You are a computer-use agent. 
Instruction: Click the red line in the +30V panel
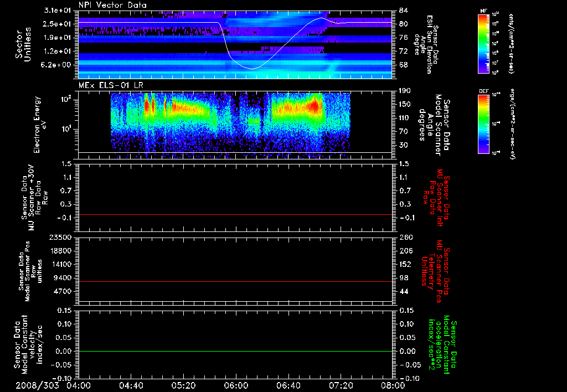[x=235, y=215]
